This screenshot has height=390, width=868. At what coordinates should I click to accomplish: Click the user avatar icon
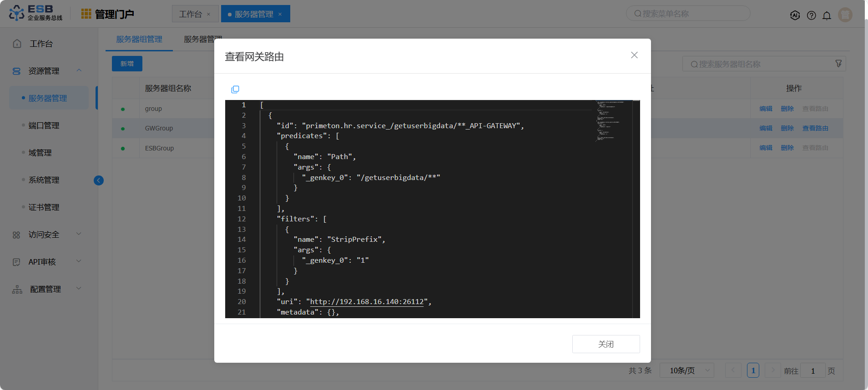(845, 15)
